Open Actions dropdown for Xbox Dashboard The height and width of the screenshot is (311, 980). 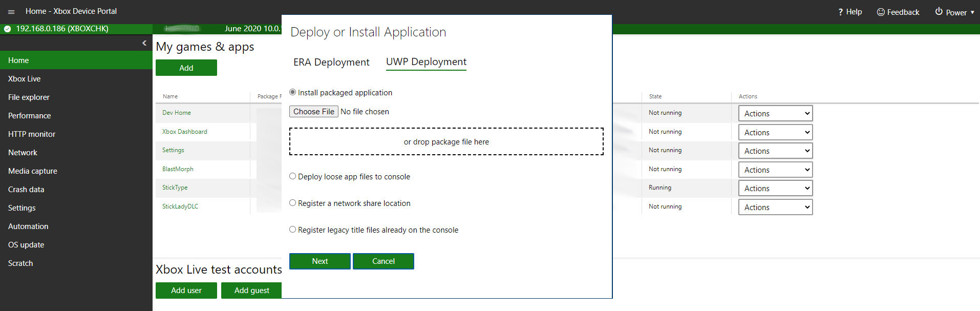tap(775, 132)
